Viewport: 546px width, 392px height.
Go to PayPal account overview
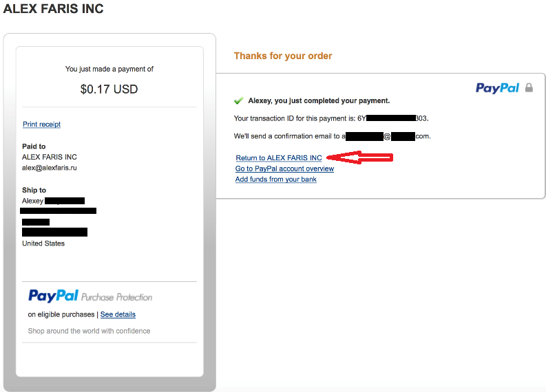(284, 168)
